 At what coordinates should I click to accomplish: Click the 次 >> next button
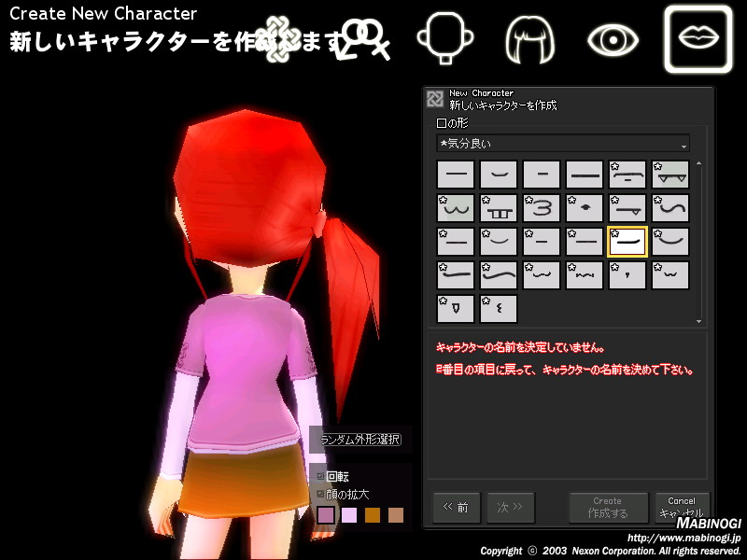coord(510,508)
